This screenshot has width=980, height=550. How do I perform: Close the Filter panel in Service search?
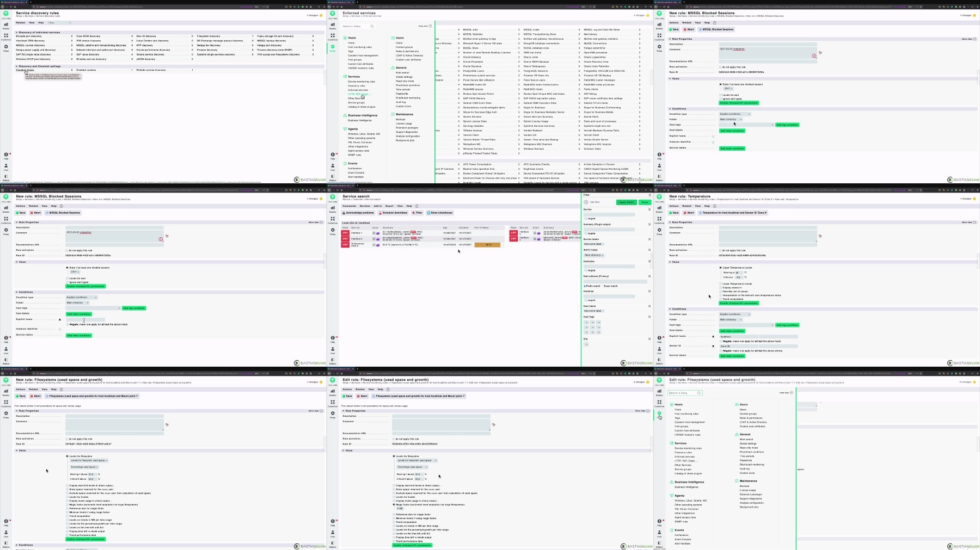coord(650,195)
